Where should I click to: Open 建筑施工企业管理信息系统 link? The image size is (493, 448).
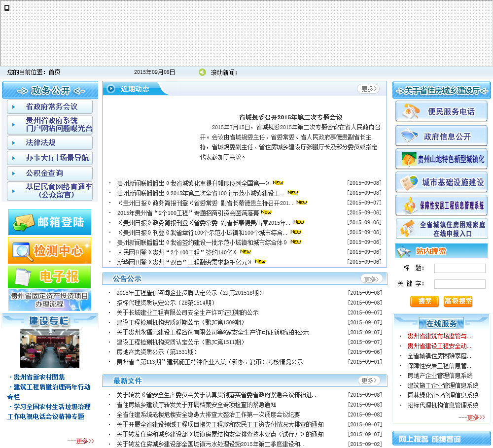coord(443,385)
